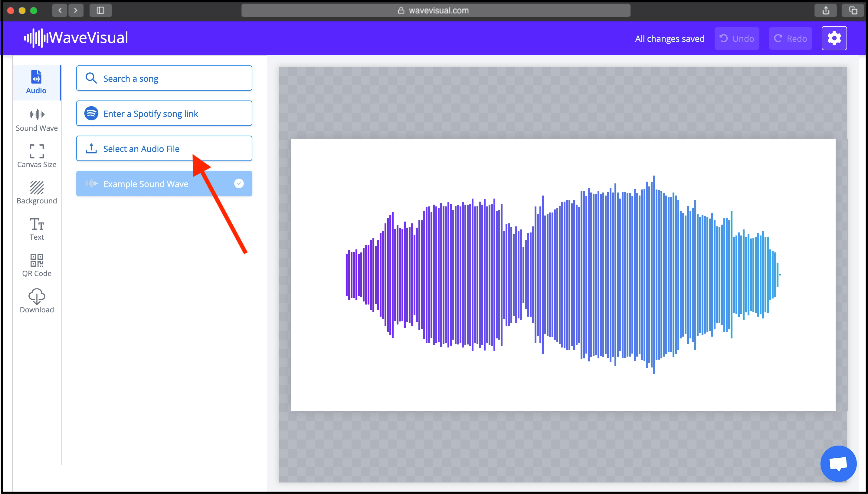Open the QR Code panel
This screenshot has width=868, height=494.
36,261
